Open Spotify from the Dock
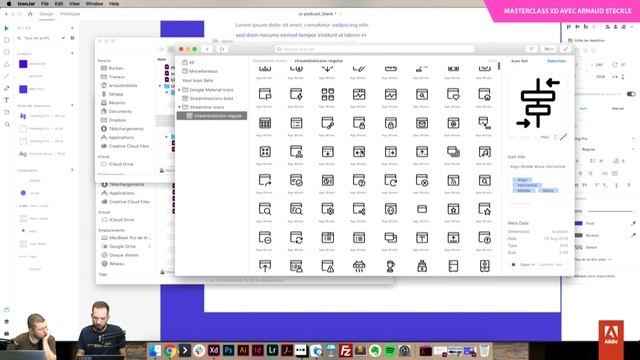The width and height of the screenshot is (640, 360). [390, 350]
